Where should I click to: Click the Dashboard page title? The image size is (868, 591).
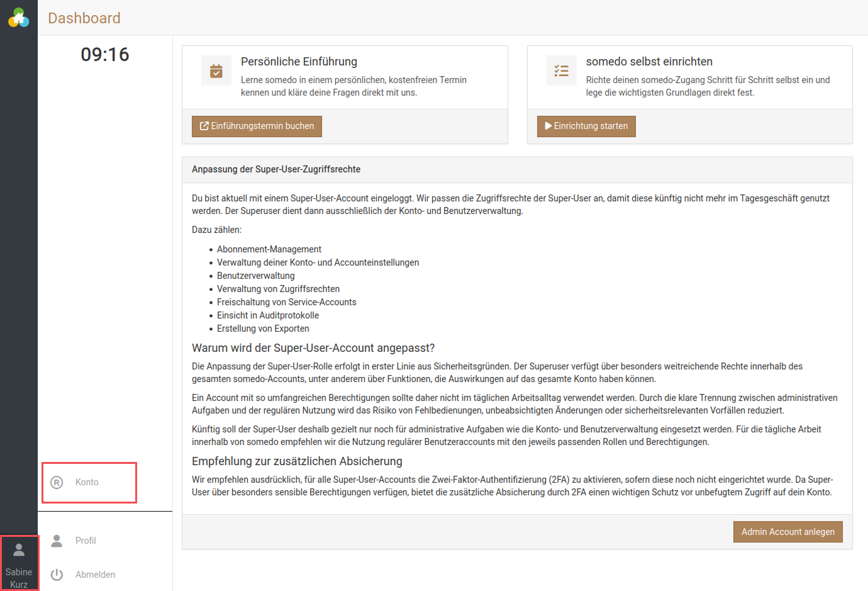[x=84, y=18]
